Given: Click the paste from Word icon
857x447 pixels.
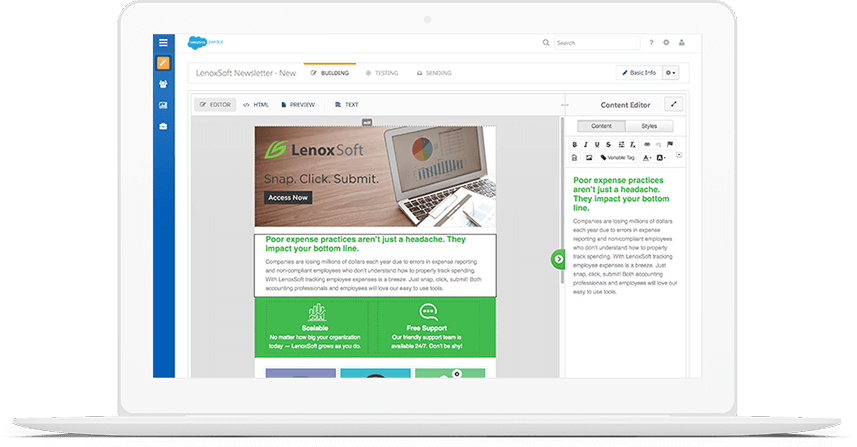Looking at the screenshot, I should click(x=574, y=158).
